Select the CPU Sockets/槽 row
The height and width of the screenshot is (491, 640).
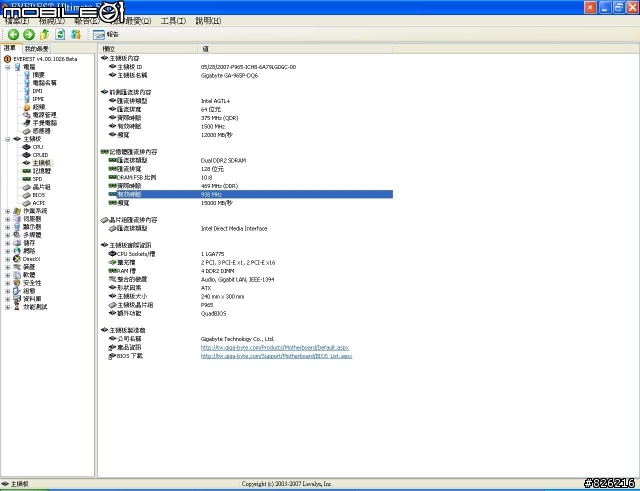point(246,254)
